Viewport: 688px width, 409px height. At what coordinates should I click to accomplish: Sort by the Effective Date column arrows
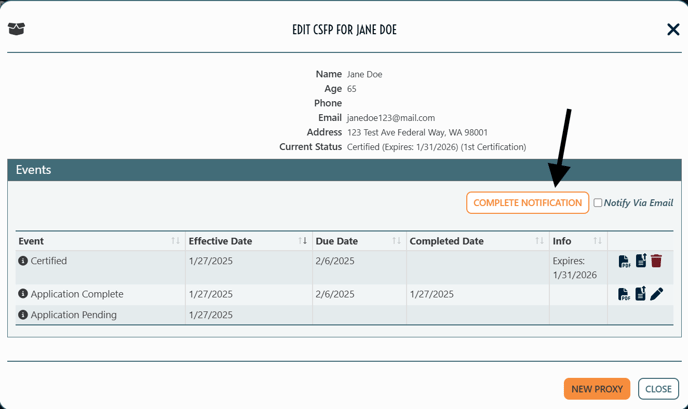(x=302, y=241)
